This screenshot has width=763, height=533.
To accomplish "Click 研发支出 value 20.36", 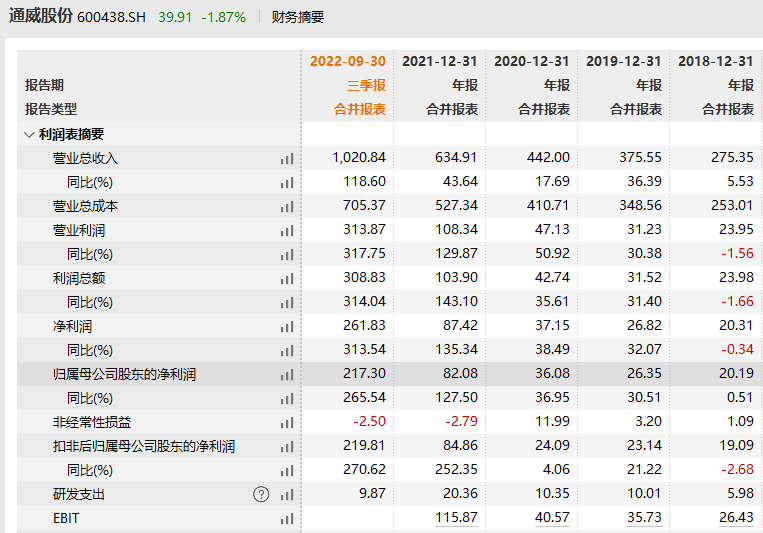I will 460,494.
